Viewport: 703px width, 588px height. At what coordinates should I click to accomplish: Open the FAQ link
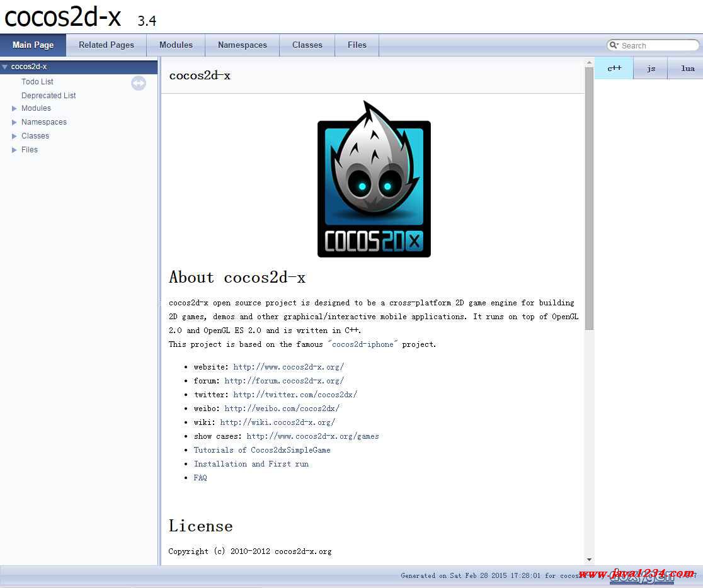200,478
